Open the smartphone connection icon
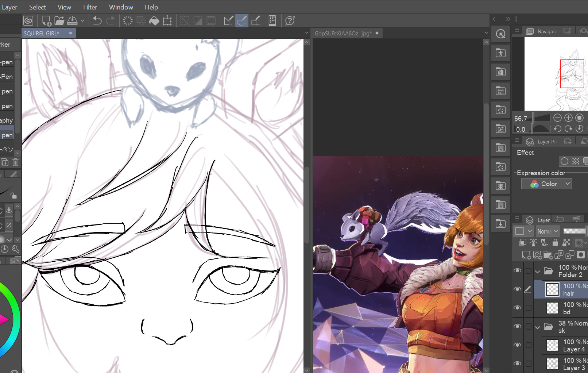This screenshot has width=588, height=373. tap(272, 21)
